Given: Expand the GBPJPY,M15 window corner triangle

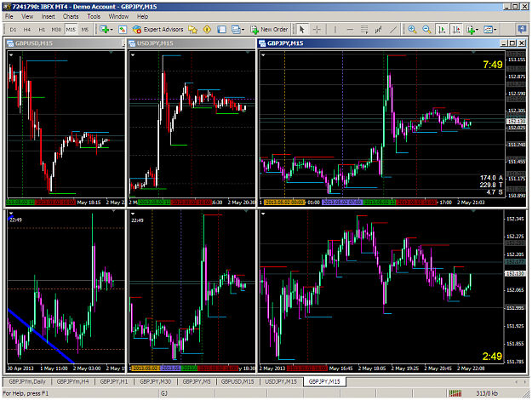Looking at the screenshot, I should [x=263, y=54].
